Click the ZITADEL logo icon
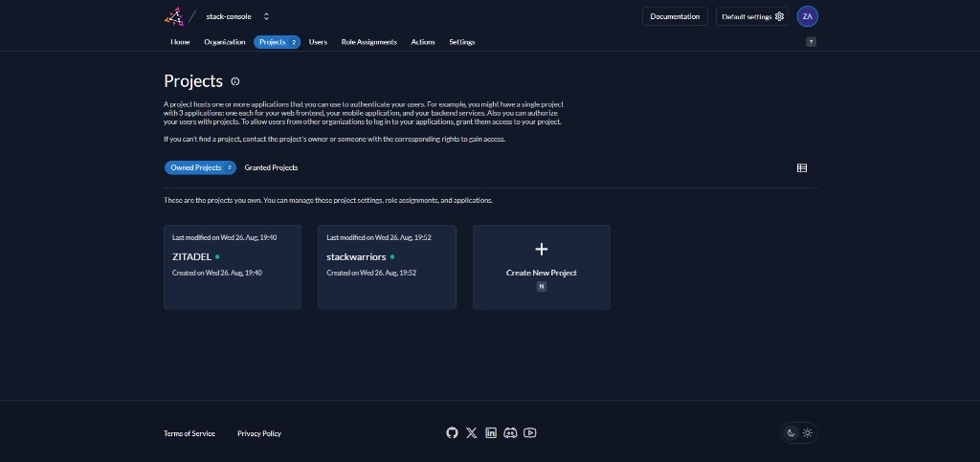This screenshot has width=980, height=462. point(174,16)
